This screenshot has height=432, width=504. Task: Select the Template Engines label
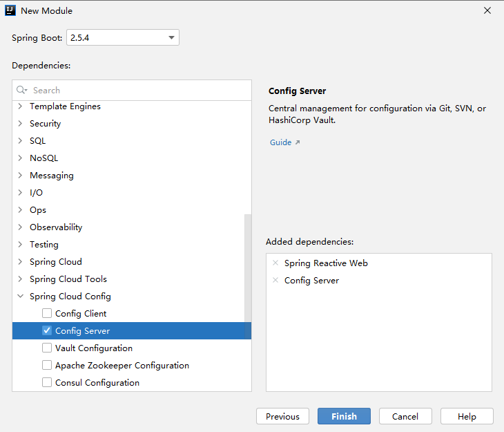[65, 106]
